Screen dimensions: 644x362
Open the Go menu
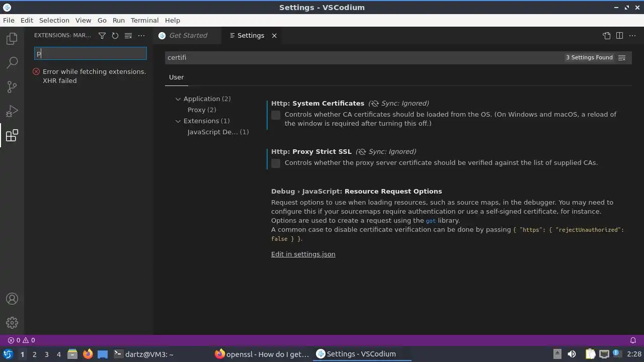point(102,21)
